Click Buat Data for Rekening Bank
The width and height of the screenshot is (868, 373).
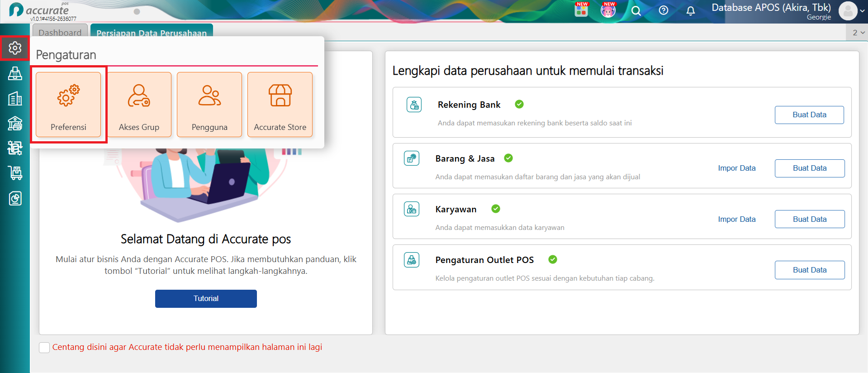809,115
